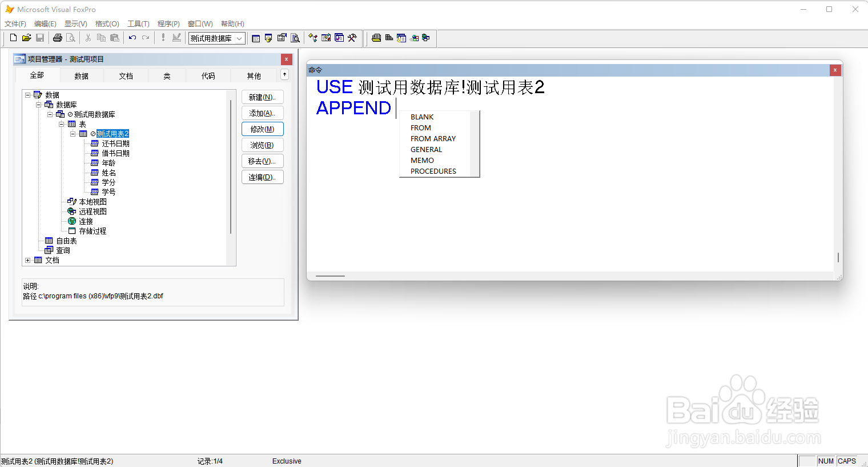Open the Command window toolbar icon
Image resolution: width=868 pixels, height=467 pixels.
(256, 38)
